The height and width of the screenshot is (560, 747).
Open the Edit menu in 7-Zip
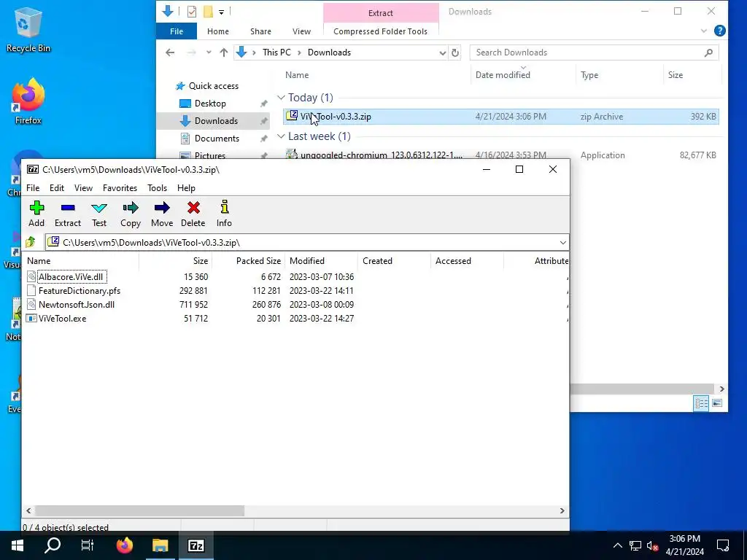tap(57, 188)
